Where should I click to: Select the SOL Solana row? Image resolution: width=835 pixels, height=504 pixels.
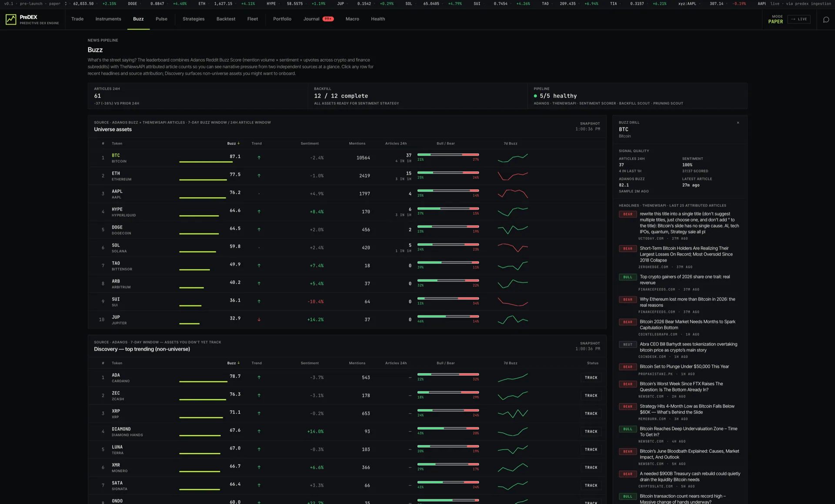[x=347, y=248]
